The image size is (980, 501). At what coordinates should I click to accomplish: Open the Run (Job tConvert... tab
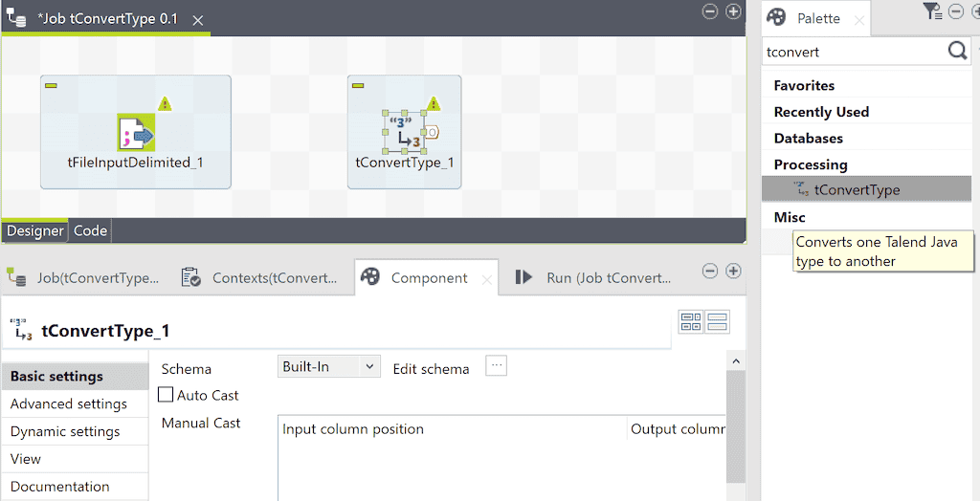(x=593, y=278)
